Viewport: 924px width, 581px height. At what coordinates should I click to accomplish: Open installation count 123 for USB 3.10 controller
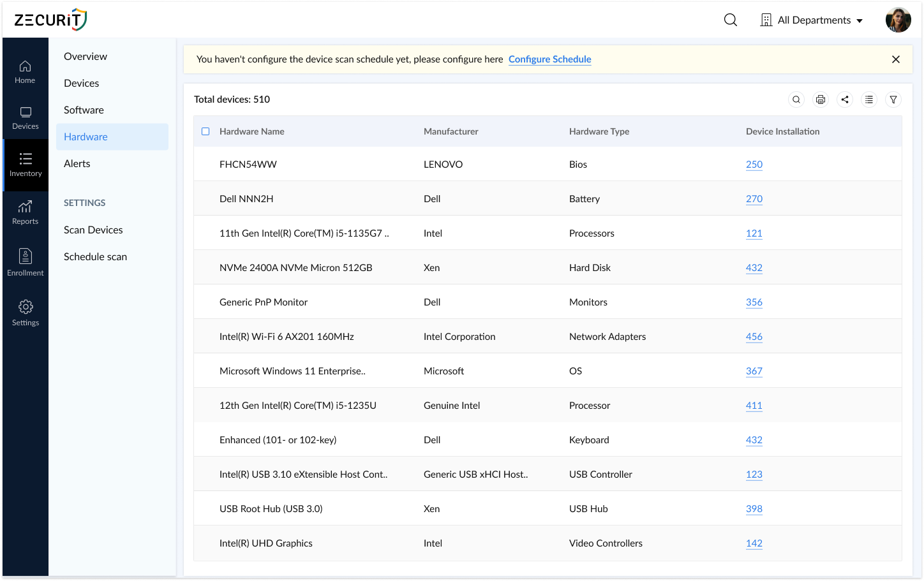tap(754, 474)
